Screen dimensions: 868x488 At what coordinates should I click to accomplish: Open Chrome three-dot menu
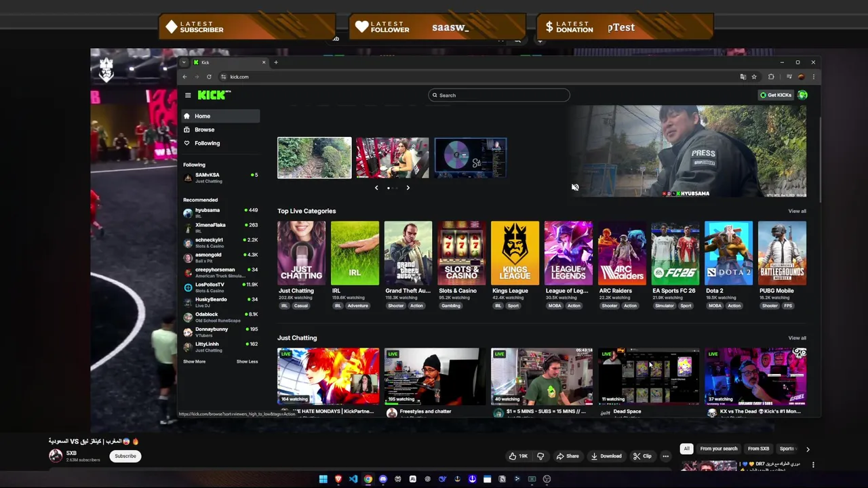click(813, 77)
